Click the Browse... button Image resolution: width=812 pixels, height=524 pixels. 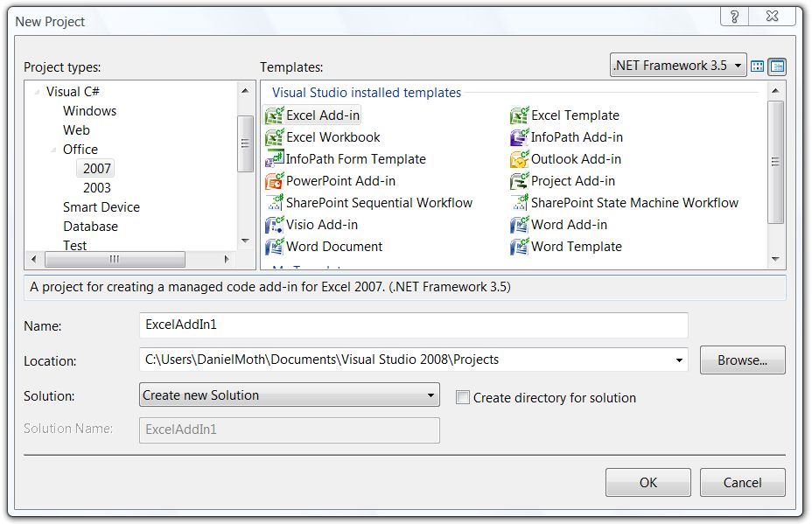coord(742,360)
